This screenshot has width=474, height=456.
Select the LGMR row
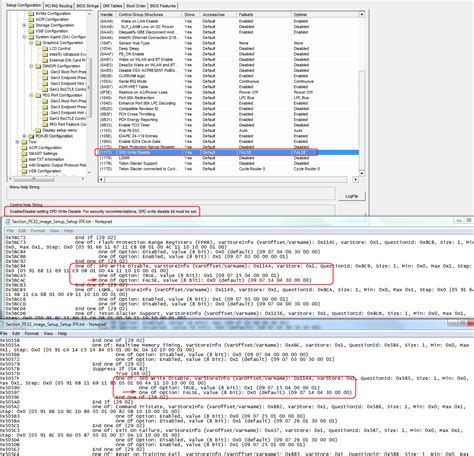[x=229, y=158]
